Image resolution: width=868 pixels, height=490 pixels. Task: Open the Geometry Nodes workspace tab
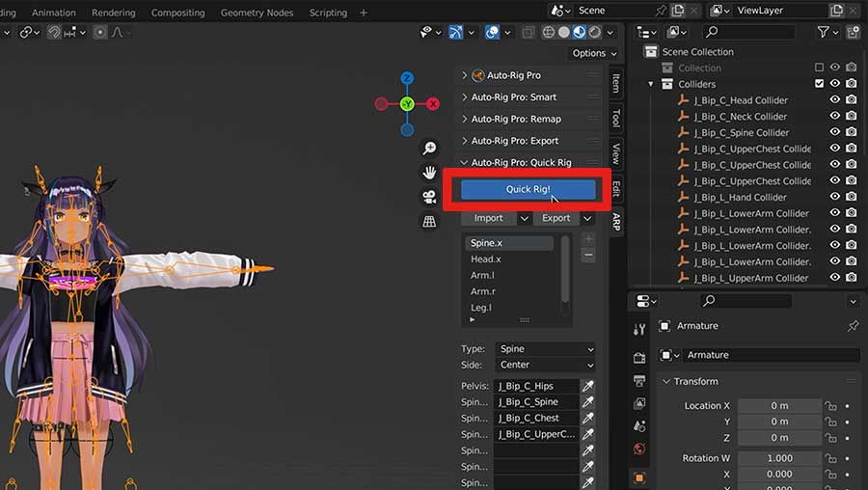pyautogui.click(x=257, y=13)
